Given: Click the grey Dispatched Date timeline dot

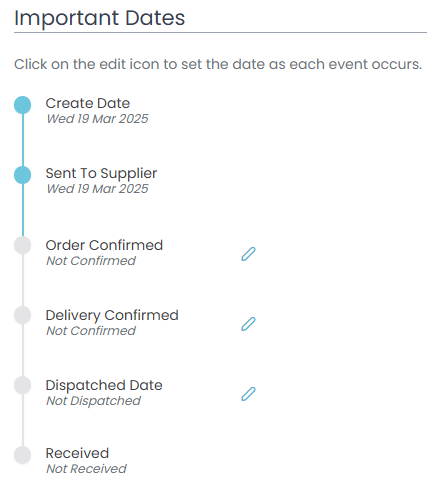Looking at the screenshot, I should (23, 385).
